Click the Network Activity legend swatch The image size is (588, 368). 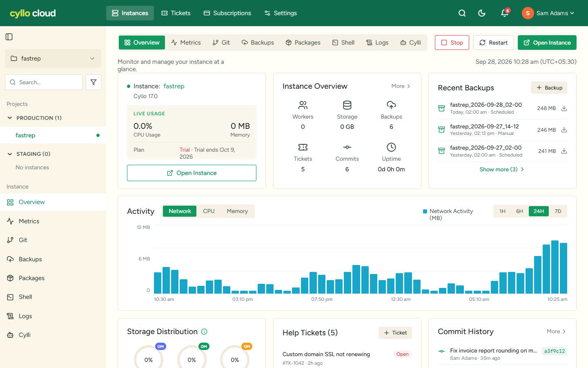coord(425,211)
